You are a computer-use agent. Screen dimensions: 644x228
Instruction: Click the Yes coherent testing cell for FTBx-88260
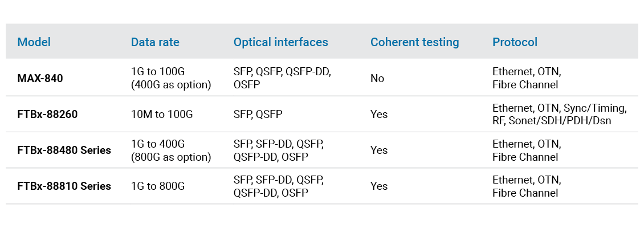(379, 114)
